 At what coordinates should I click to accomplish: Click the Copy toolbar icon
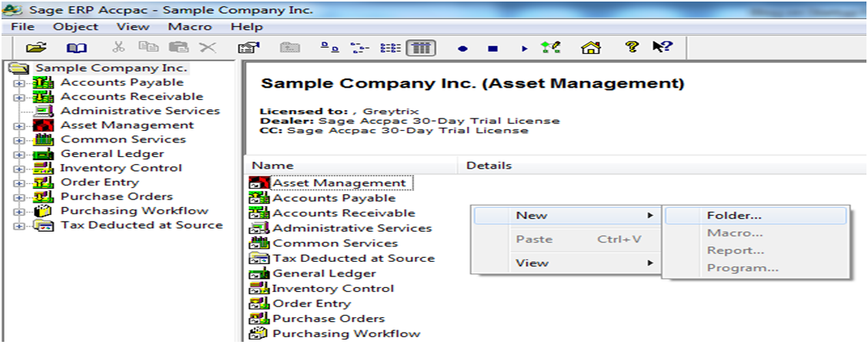[148, 48]
